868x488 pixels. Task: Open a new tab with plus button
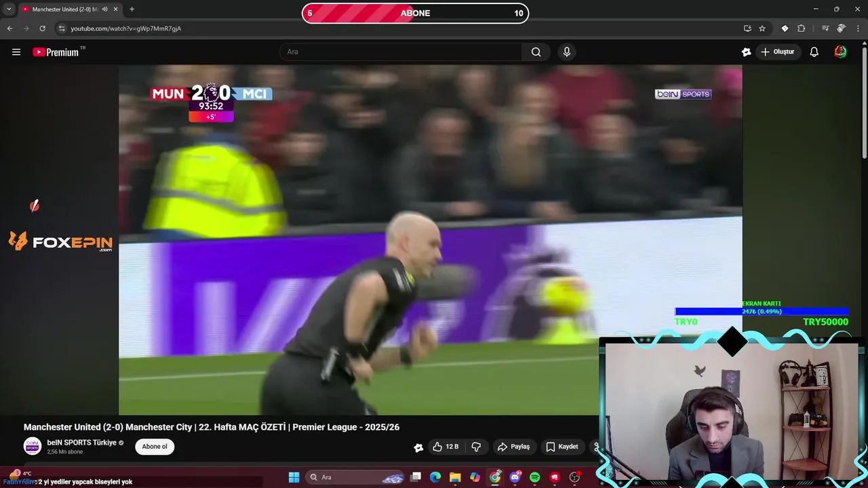(132, 9)
